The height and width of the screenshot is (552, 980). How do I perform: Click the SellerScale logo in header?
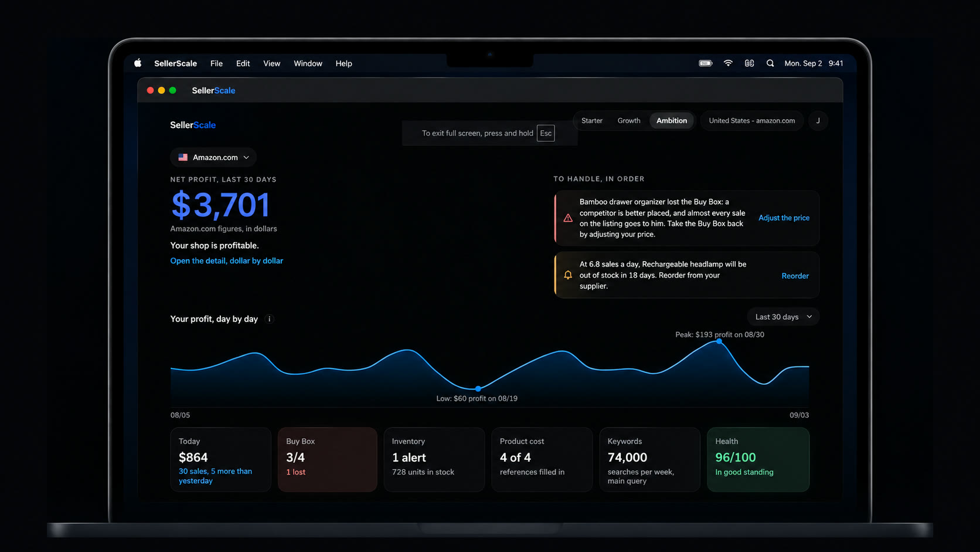point(193,125)
